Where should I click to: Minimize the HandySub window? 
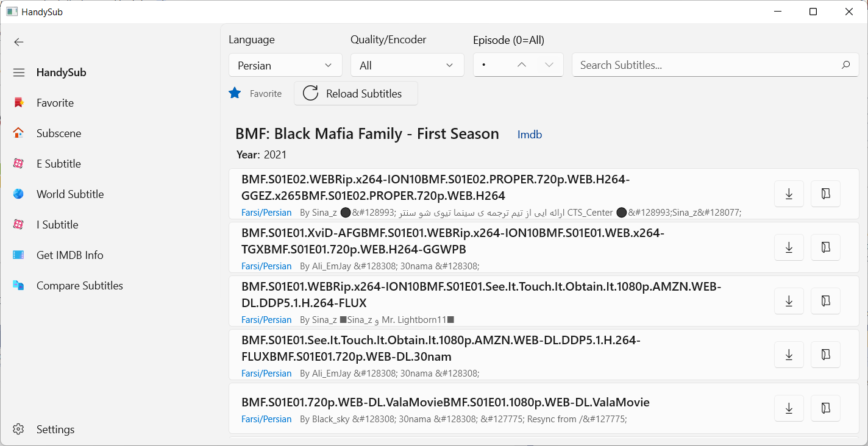pos(778,12)
